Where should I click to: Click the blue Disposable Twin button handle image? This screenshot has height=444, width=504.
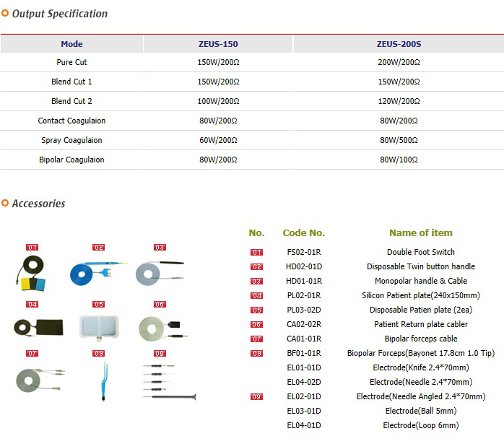pos(98,273)
